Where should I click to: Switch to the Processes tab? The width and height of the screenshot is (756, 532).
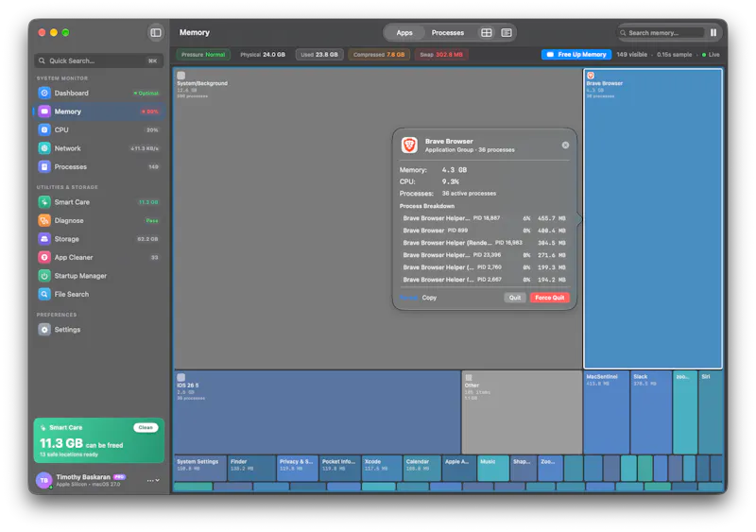[447, 33]
